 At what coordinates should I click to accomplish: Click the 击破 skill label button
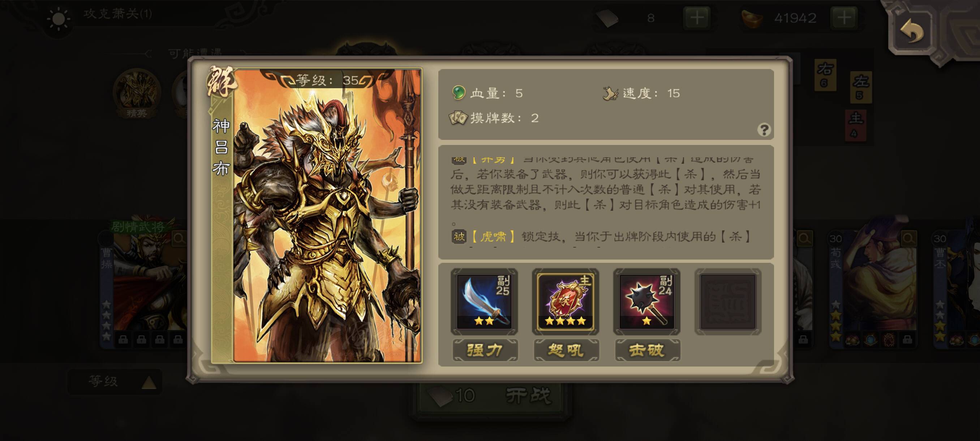click(x=647, y=350)
